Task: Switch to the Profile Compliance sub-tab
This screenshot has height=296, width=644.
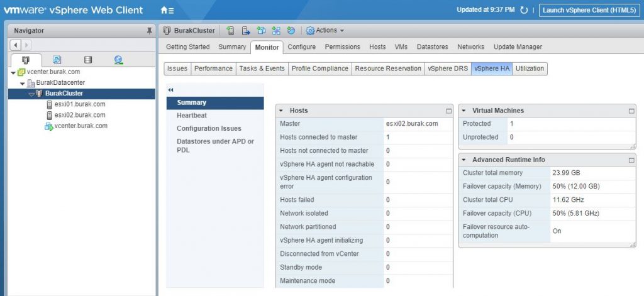Action: 320,69
